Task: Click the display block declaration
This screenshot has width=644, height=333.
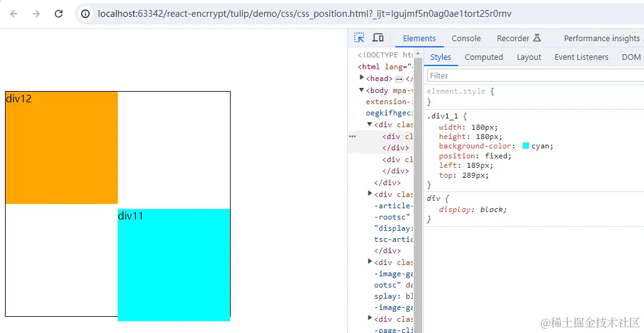Action: pyautogui.click(x=473, y=210)
